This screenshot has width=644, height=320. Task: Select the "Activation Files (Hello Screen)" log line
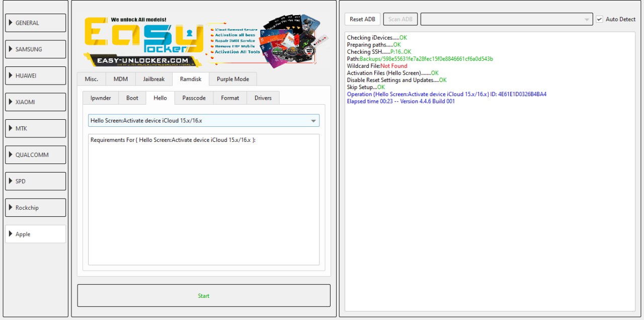pos(392,73)
